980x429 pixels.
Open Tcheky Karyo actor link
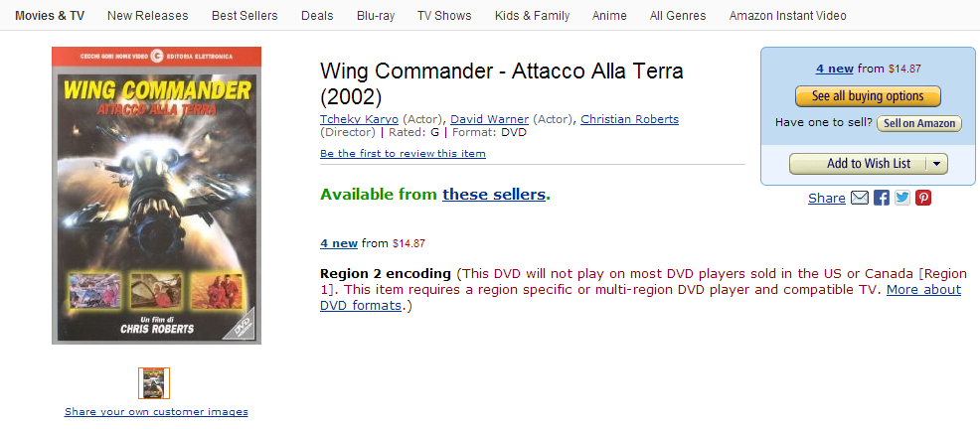click(x=359, y=119)
